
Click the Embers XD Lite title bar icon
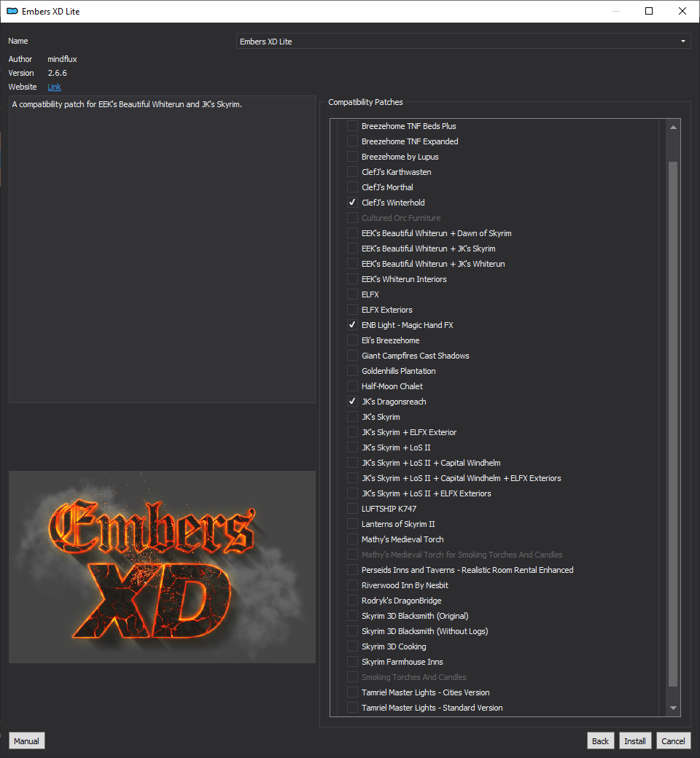[12, 11]
